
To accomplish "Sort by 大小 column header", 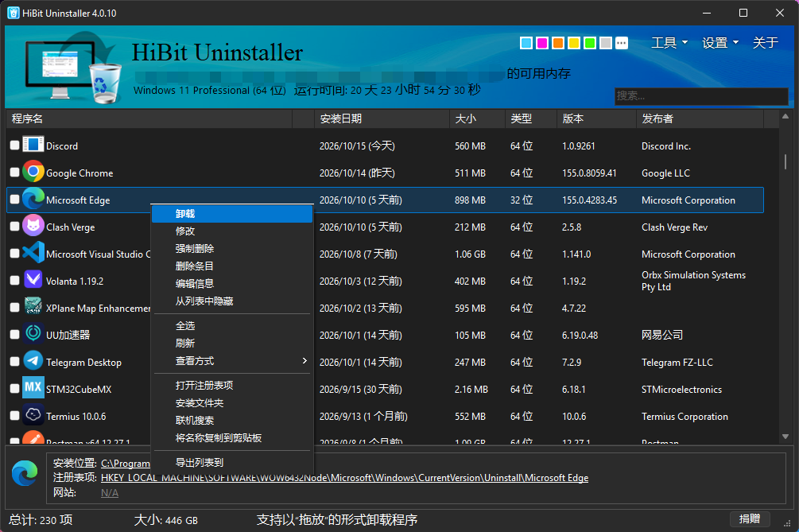I will (x=477, y=118).
